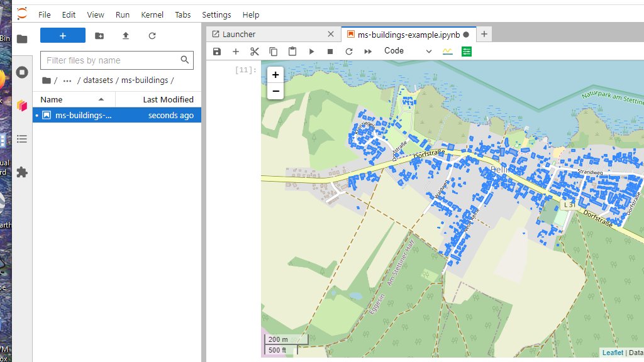Zoom in on the map with plus control

click(275, 74)
